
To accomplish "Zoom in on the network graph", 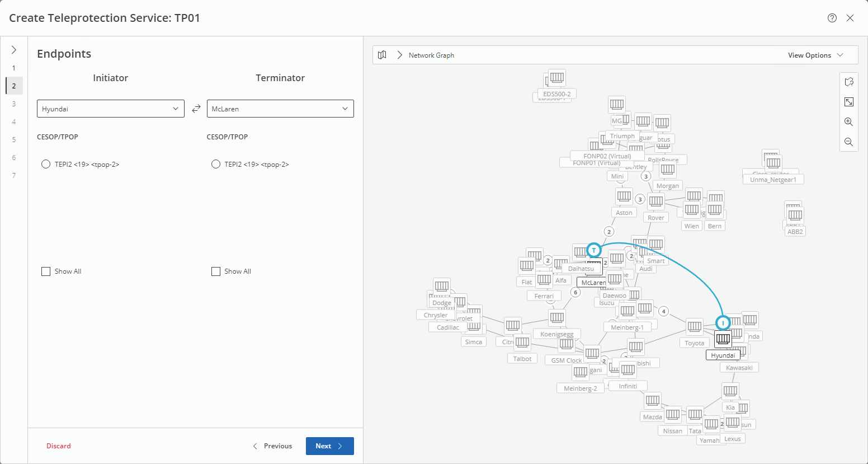I will (x=848, y=122).
